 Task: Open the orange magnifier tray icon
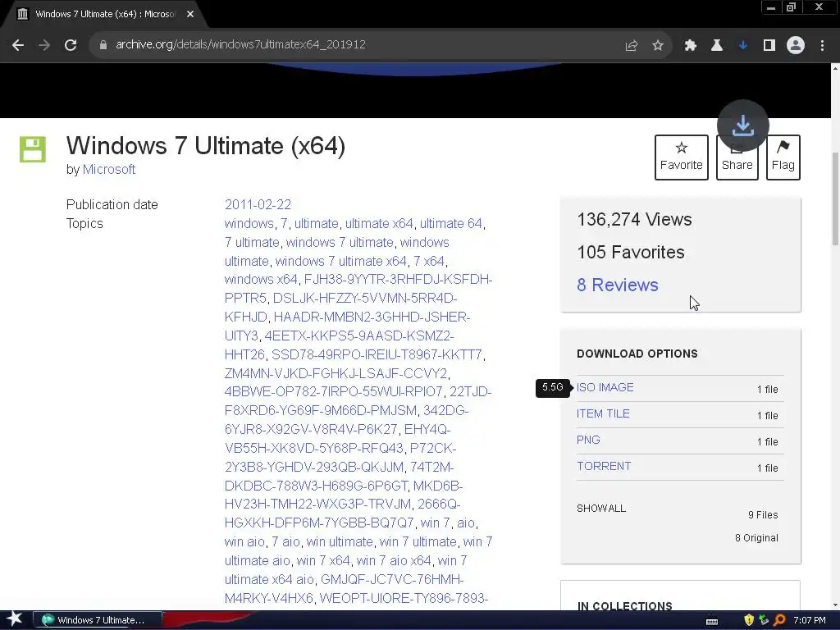pyautogui.click(x=779, y=620)
